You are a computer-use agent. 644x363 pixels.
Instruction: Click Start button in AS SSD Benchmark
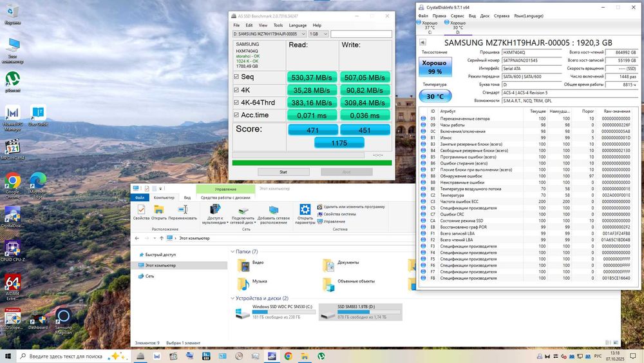pyautogui.click(x=283, y=172)
